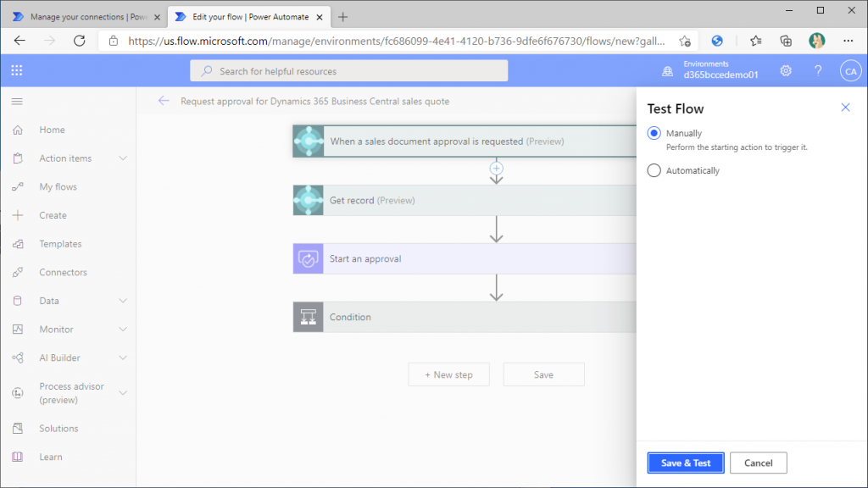Open the Condition step card
The image size is (868, 488).
[465, 317]
